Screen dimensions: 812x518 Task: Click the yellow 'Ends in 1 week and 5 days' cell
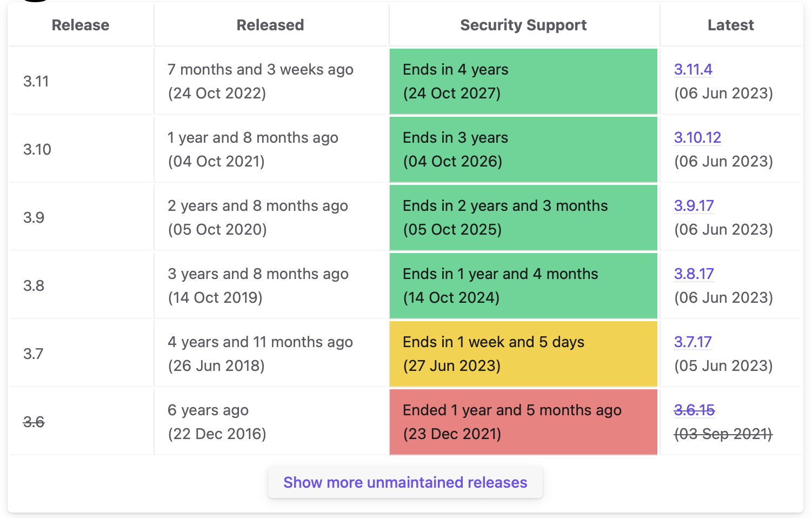[x=523, y=354]
